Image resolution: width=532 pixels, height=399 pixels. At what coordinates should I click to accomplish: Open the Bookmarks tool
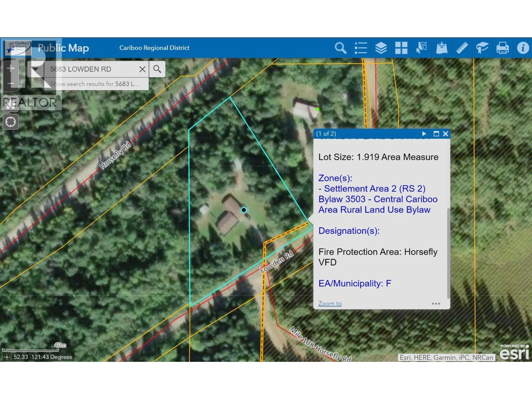tap(483, 48)
